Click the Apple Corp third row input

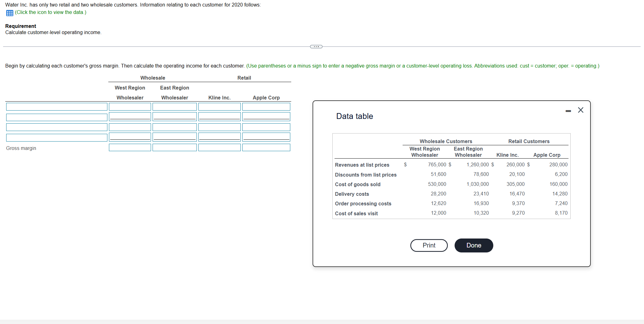[x=266, y=127]
